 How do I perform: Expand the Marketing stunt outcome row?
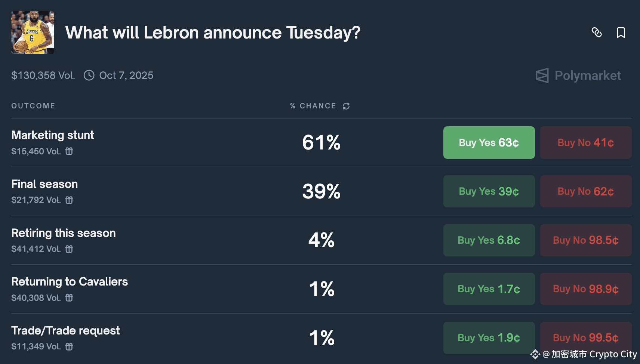pos(53,135)
